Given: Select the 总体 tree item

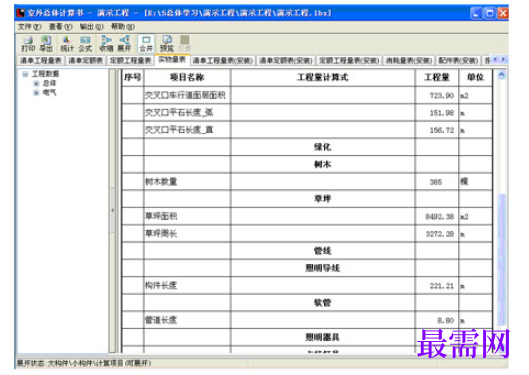Looking at the screenshot, I should (49, 83).
